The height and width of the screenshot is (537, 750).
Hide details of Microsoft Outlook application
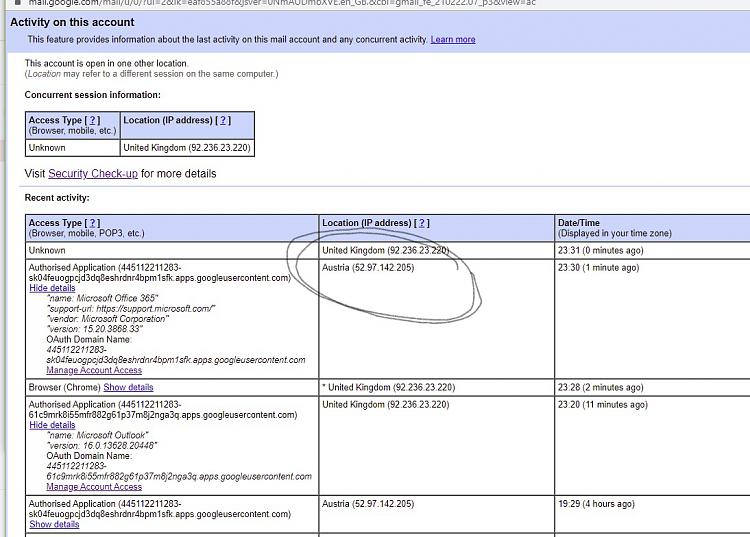(x=52, y=425)
